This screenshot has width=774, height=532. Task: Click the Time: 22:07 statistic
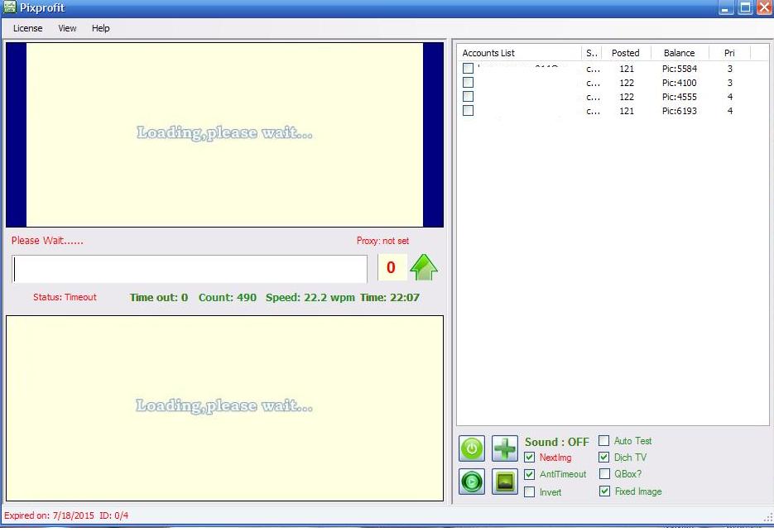(x=389, y=298)
